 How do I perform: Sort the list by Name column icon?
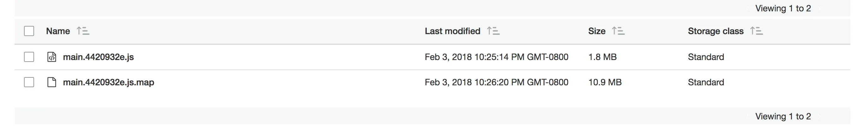83,31
